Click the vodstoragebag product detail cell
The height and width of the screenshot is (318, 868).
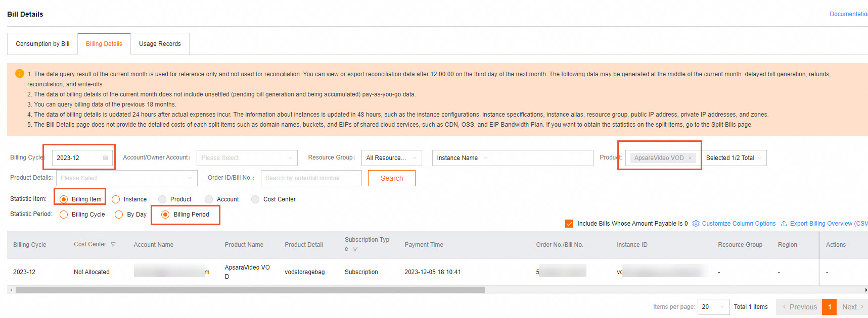click(x=305, y=272)
